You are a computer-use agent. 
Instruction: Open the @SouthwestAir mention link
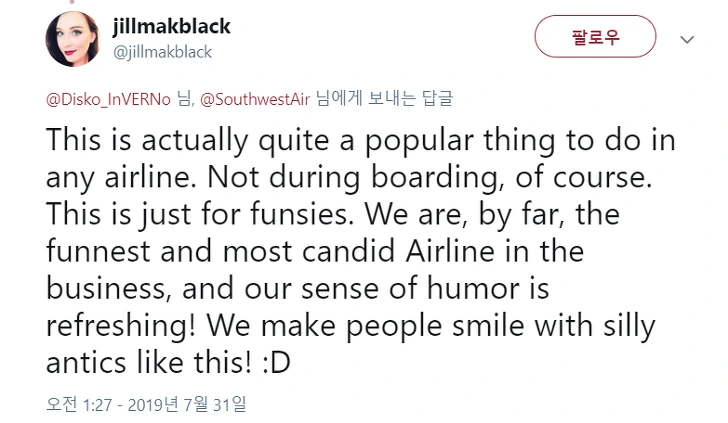click(x=256, y=98)
